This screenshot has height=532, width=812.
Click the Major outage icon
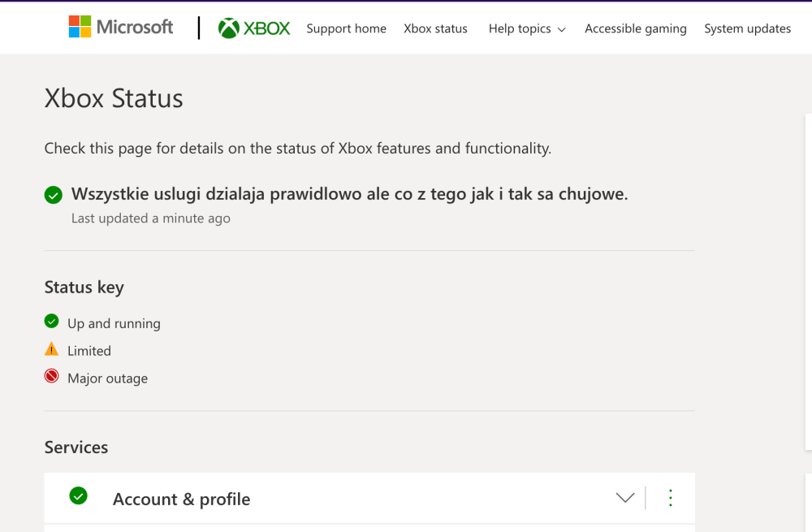pos(51,376)
